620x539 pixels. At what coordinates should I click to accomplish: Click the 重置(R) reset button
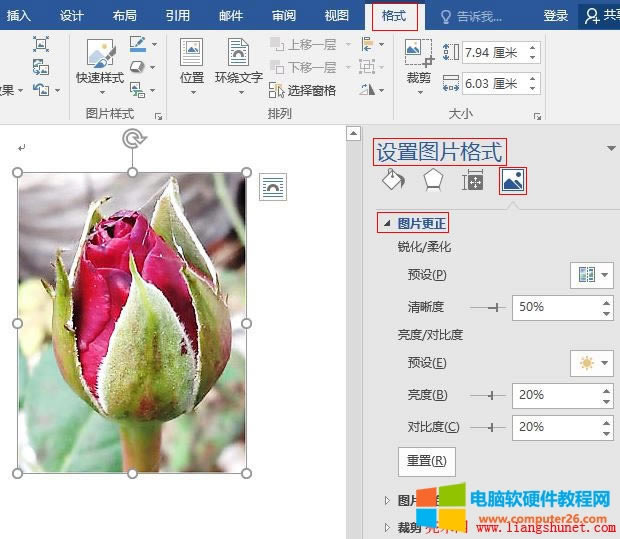pos(427,462)
